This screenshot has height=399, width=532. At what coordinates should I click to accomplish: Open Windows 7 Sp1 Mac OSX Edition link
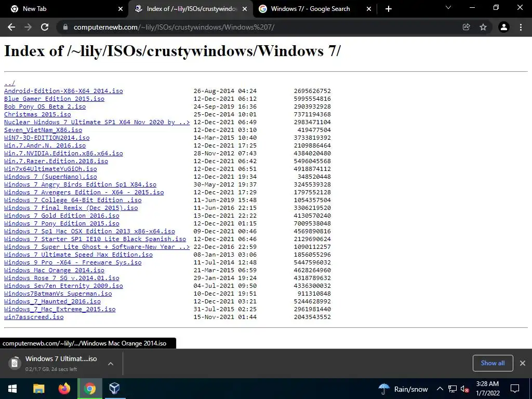89,231
